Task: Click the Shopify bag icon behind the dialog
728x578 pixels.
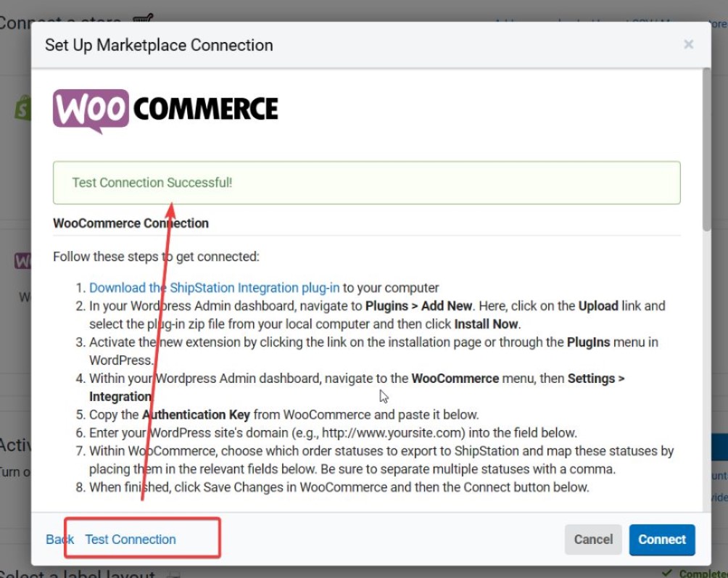Action: 22,108
